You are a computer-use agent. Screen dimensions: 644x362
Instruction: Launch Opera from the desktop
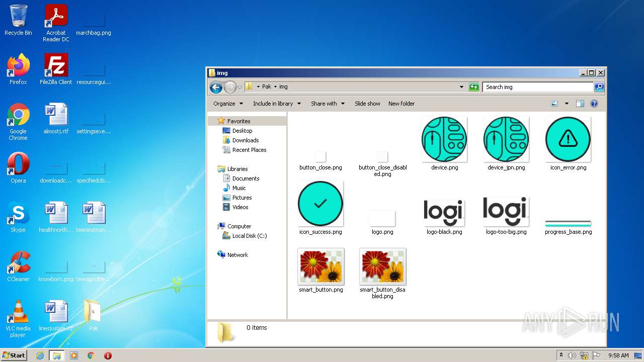(18, 168)
